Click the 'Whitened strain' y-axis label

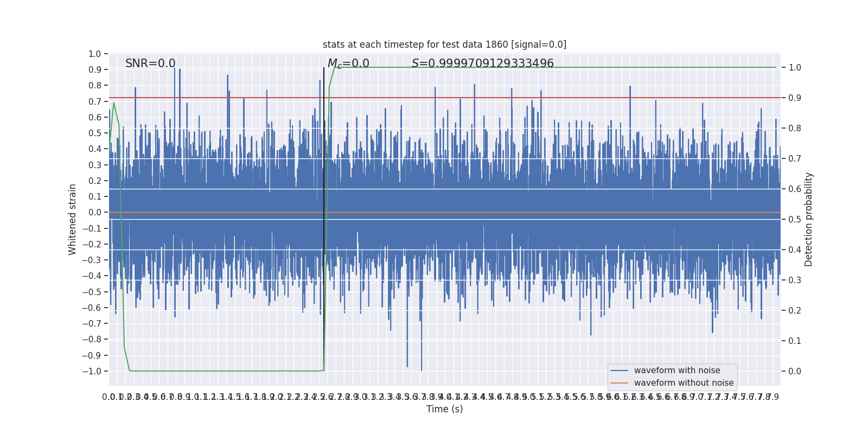tap(73, 219)
